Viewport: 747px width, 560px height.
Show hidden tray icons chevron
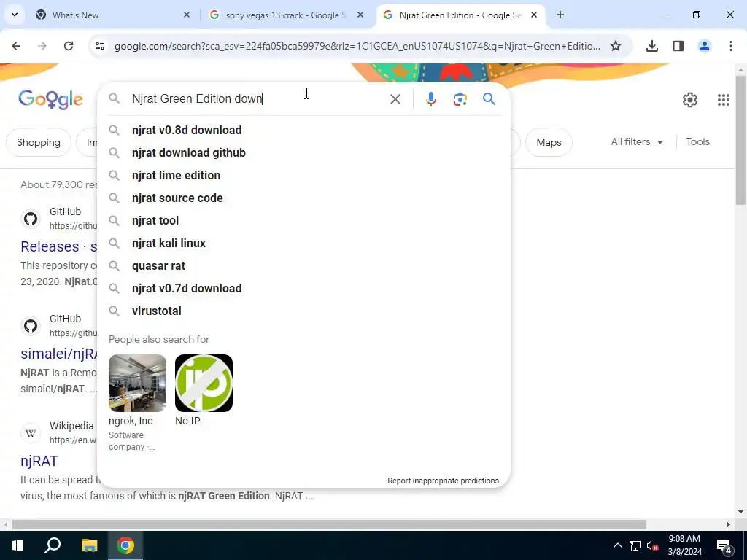coord(617,545)
